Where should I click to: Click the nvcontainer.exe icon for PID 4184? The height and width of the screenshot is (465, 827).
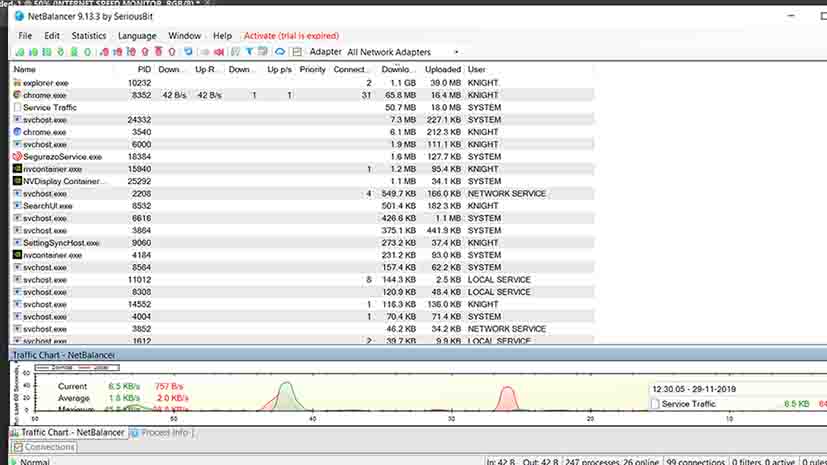click(17, 255)
